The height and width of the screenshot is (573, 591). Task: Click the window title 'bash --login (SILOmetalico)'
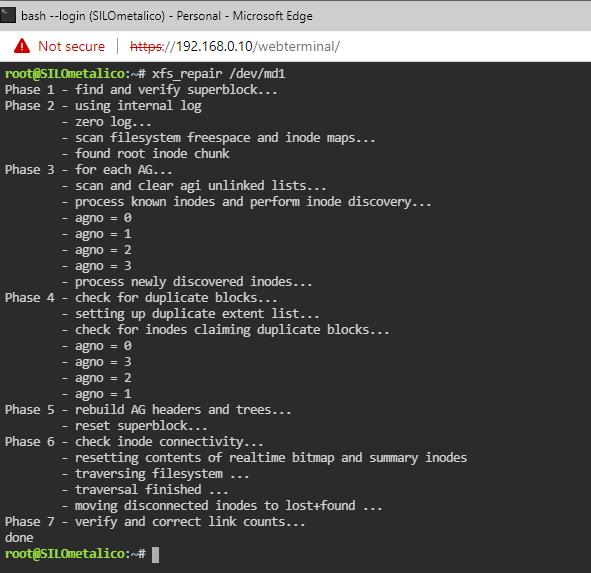coord(93,16)
